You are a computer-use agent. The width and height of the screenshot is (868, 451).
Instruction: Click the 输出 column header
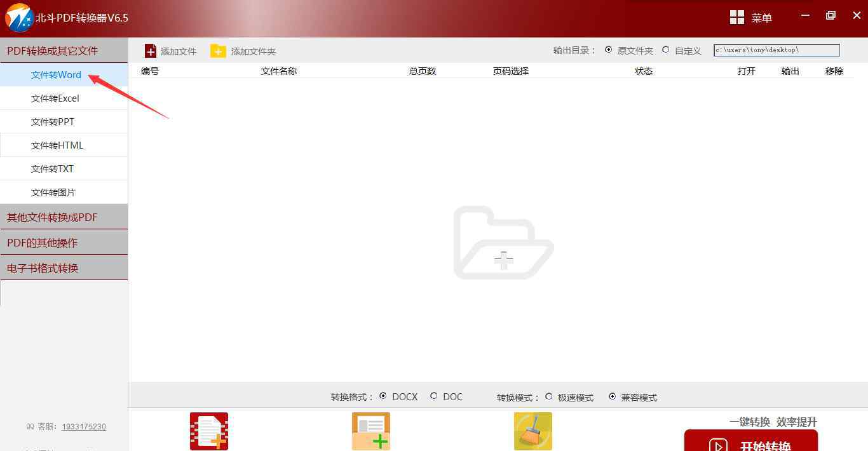point(790,71)
